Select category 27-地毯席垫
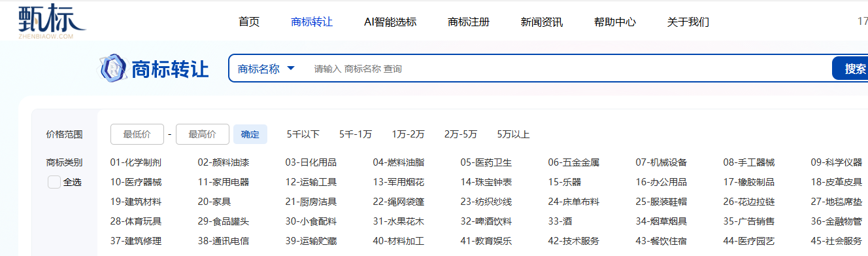Image resolution: width=868 pixels, height=256 pixels. 837,202
